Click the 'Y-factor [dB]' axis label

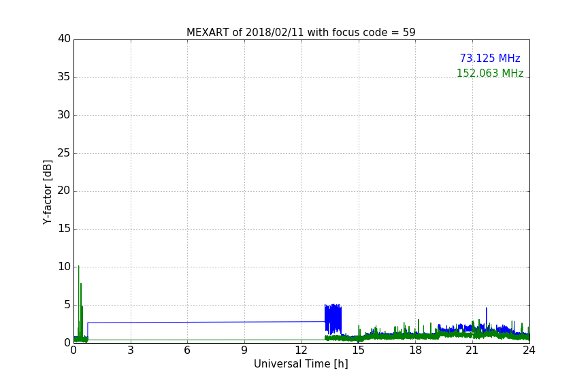pyautogui.click(x=47, y=192)
